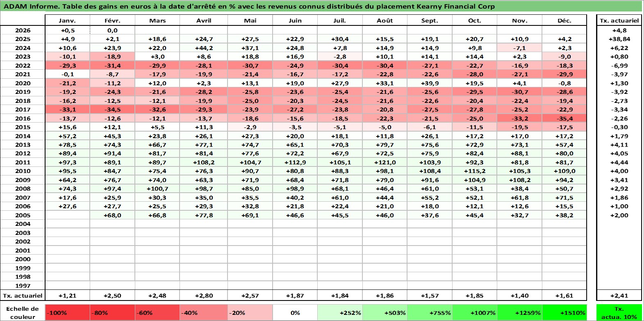Select the green "Tx. actua. 10%" cell
Screen dimensions: 644x321
pyautogui.click(x=619, y=312)
